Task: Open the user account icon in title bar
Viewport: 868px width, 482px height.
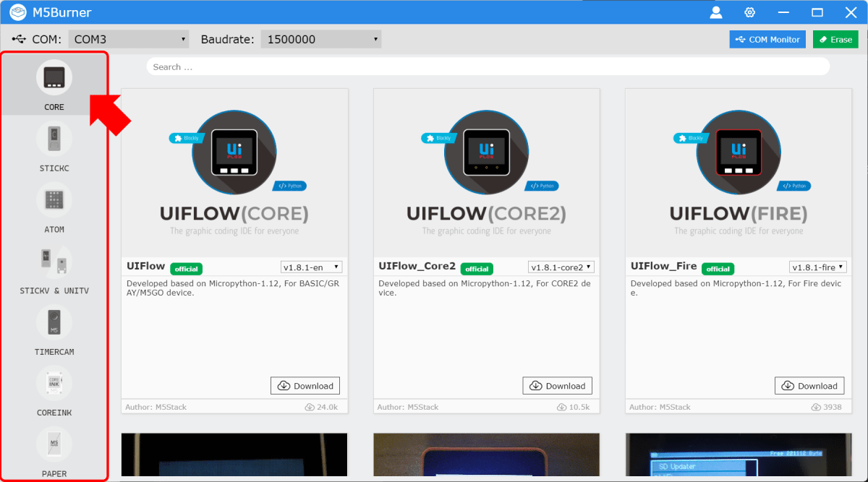Action: 716,12
